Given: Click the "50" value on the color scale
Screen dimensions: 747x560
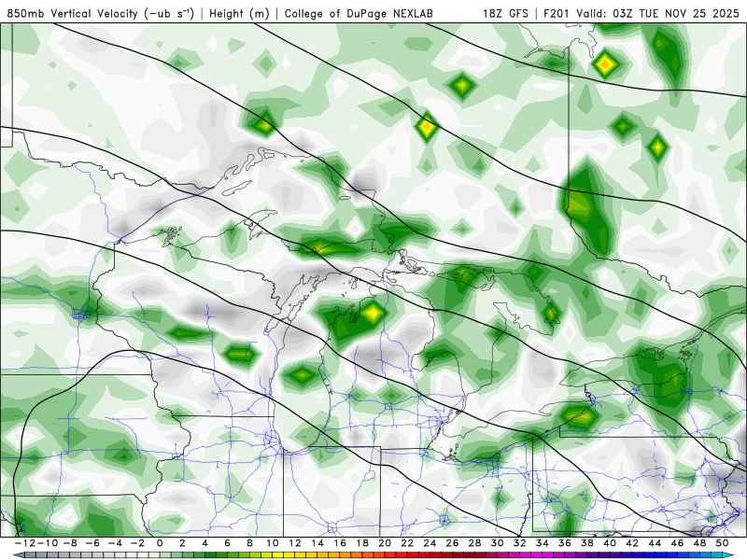Looking at the screenshot, I should click(722, 543).
